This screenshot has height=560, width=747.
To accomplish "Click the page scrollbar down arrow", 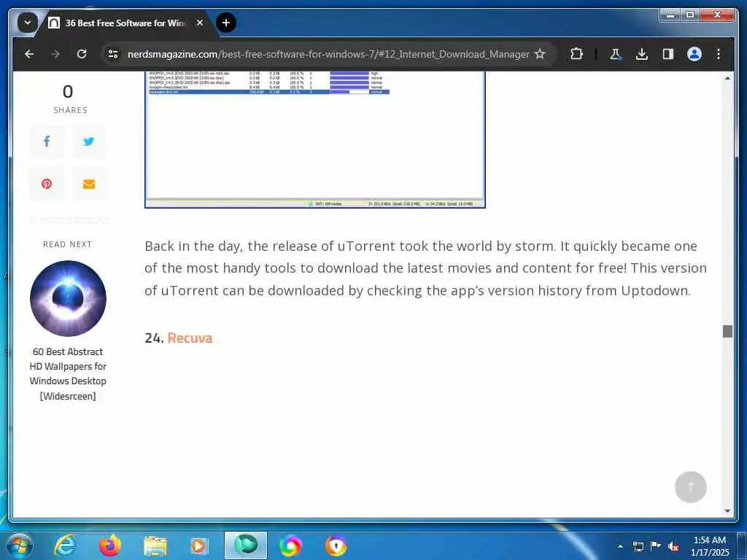I will pyautogui.click(x=727, y=511).
